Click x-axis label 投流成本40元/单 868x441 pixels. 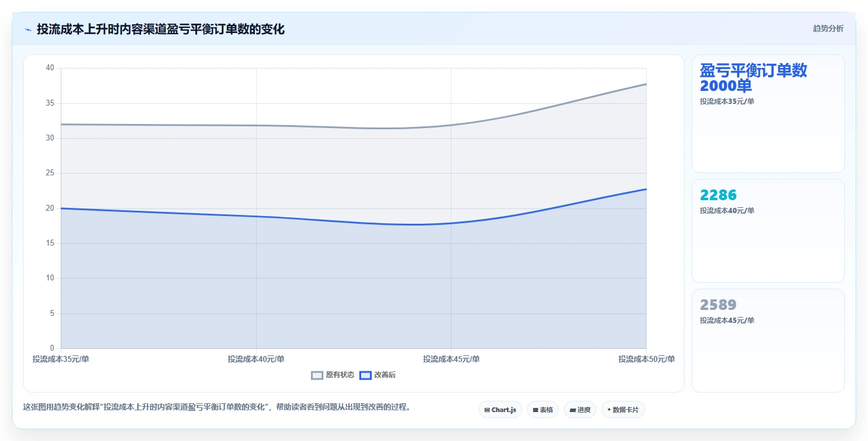tap(256, 359)
